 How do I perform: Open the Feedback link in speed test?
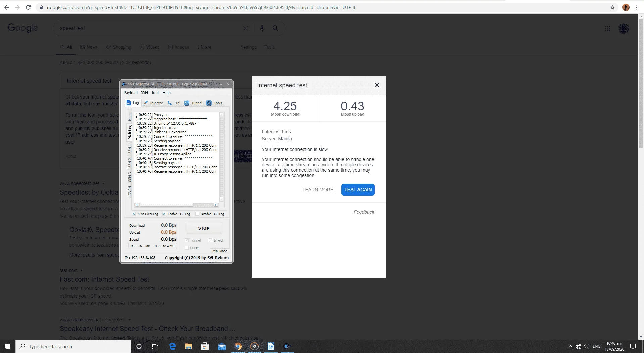(364, 212)
